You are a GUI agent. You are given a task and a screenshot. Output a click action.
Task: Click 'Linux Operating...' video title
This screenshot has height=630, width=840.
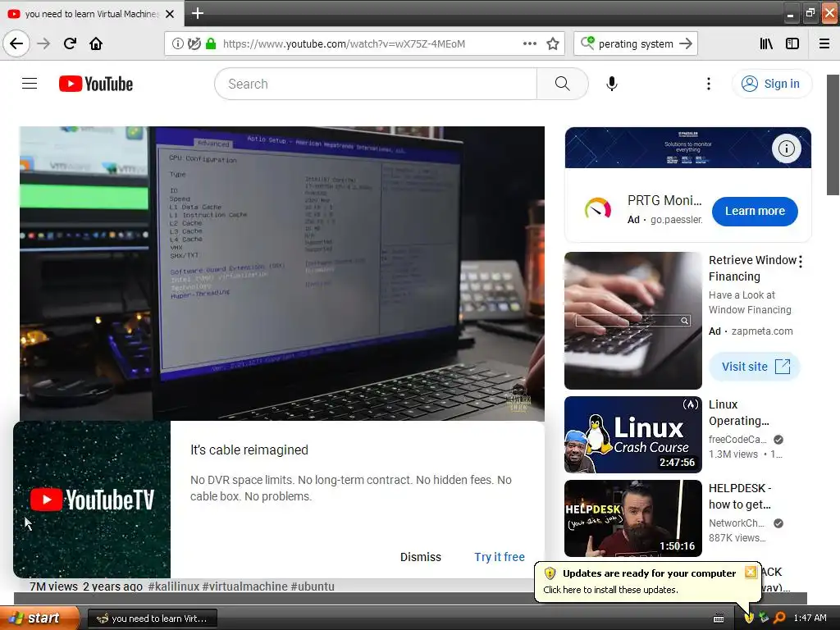(x=739, y=413)
